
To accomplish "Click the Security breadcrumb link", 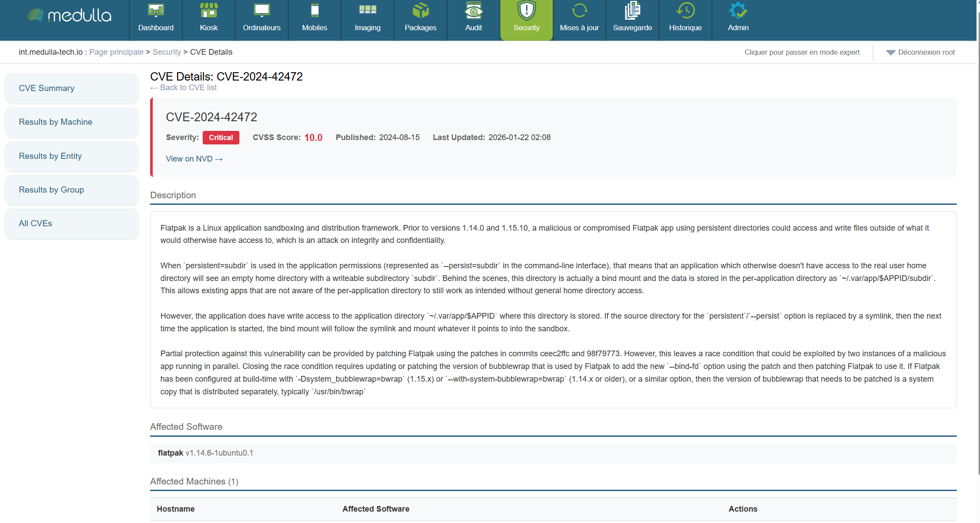I will [x=166, y=52].
